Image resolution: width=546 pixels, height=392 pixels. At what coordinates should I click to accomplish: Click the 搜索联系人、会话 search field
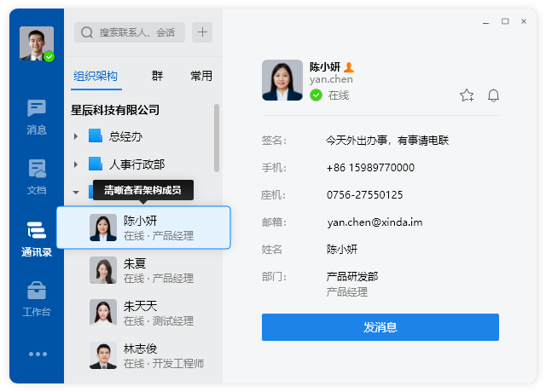point(130,32)
